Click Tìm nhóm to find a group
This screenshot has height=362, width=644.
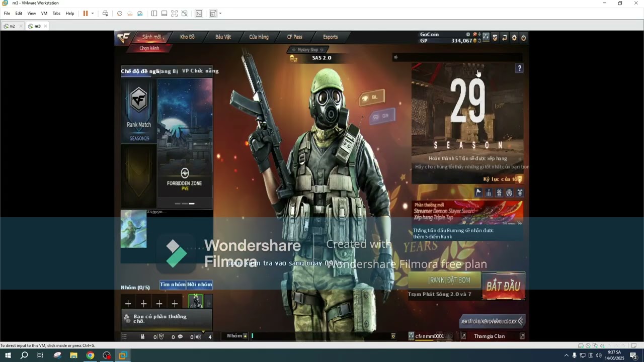pos(173,285)
